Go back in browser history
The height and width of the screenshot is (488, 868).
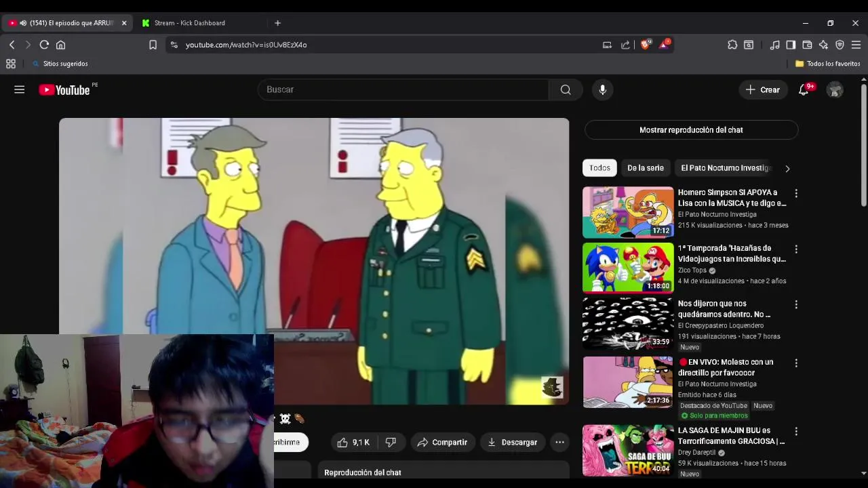coord(12,45)
